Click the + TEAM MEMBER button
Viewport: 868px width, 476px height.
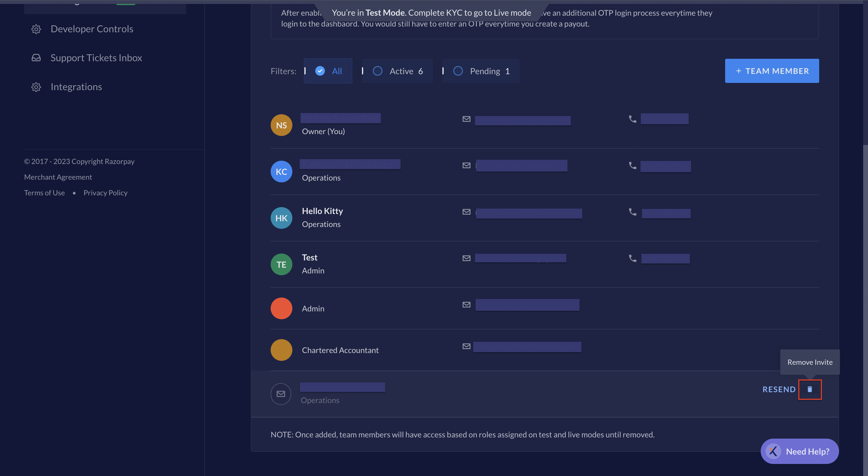coord(772,71)
